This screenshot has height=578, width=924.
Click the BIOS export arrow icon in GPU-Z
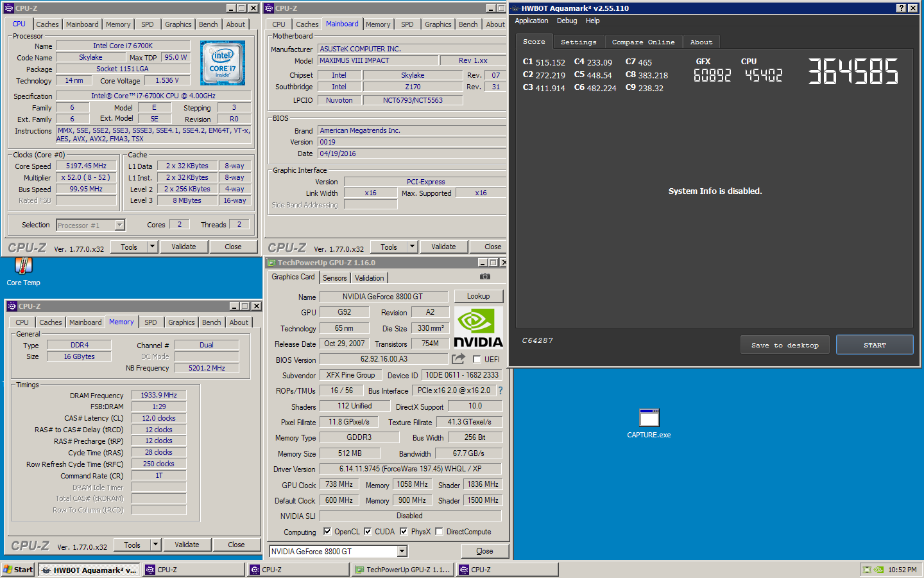[458, 359]
